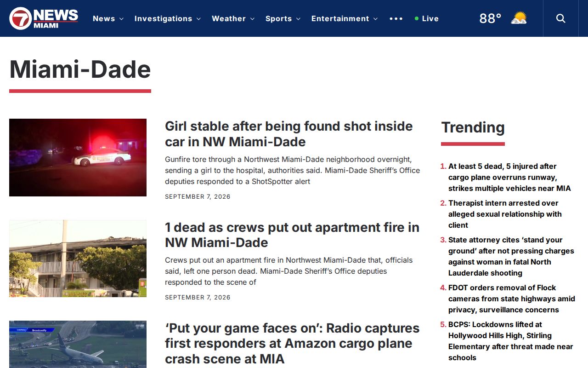Open the News navigation item
The height and width of the screenshot is (368, 588).
point(104,18)
